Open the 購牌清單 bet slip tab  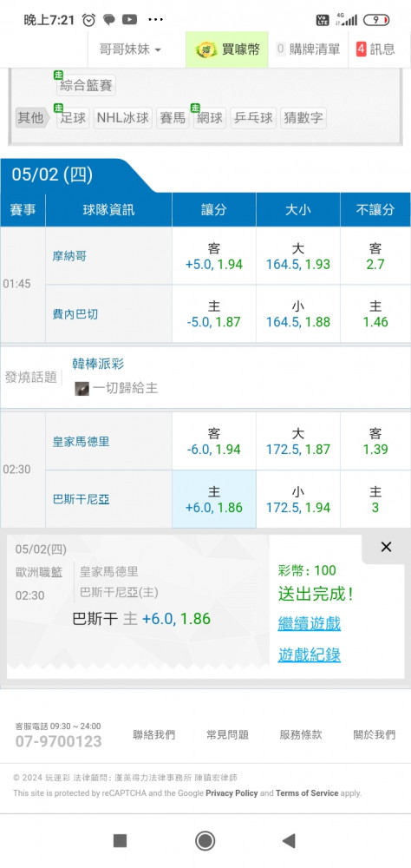tap(308, 49)
